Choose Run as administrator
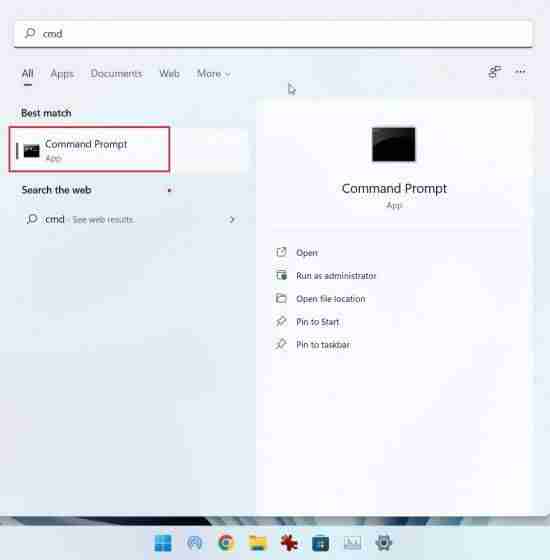The height and width of the screenshot is (560, 550). pos(336,276)
